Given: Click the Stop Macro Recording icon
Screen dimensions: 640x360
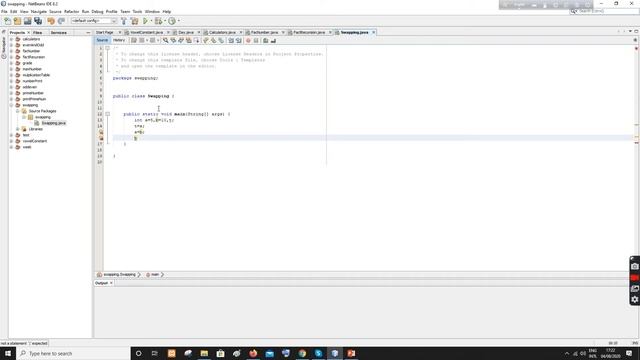Looking at the screenshot, I should coord(256,40).
